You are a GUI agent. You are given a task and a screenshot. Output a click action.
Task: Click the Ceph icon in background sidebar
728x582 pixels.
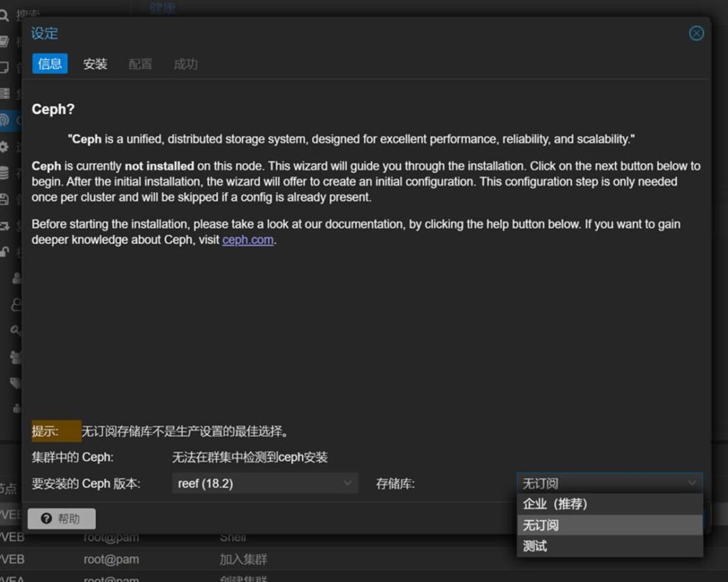click(4, 120)
